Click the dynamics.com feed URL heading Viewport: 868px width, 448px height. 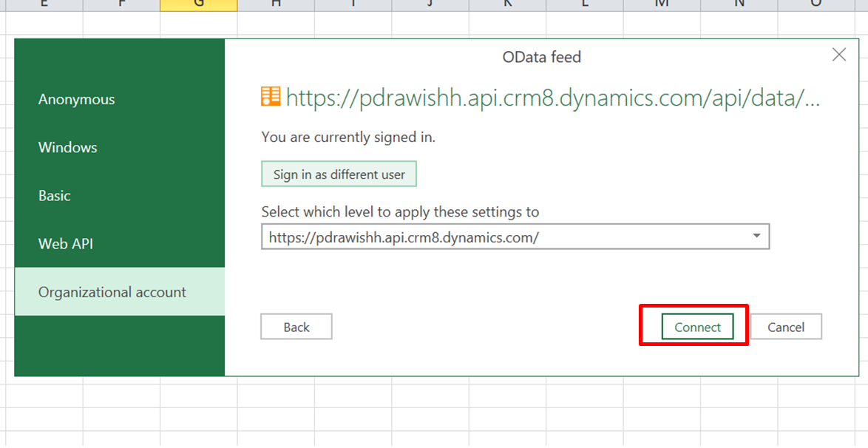coord(552,98)
